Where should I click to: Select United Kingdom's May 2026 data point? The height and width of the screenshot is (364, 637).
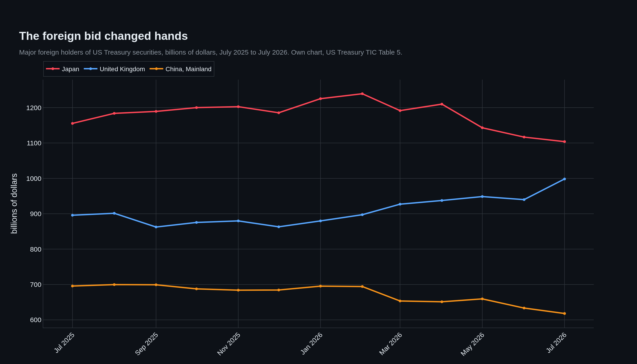tap(482, 197)
